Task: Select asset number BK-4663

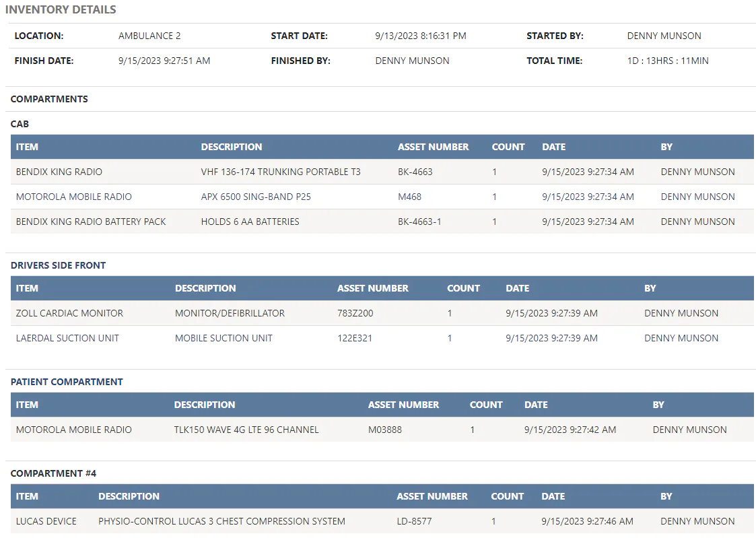Action: coord(415,172)
